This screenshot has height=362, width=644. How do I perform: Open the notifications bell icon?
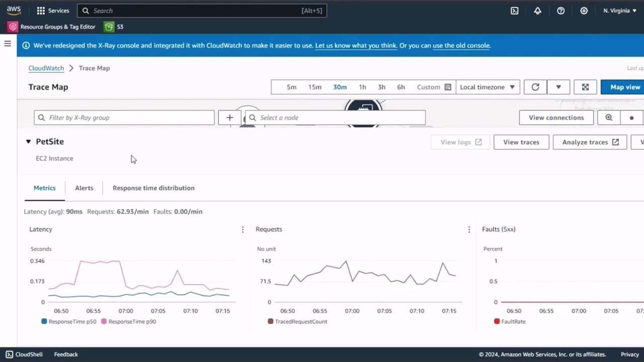537,11
